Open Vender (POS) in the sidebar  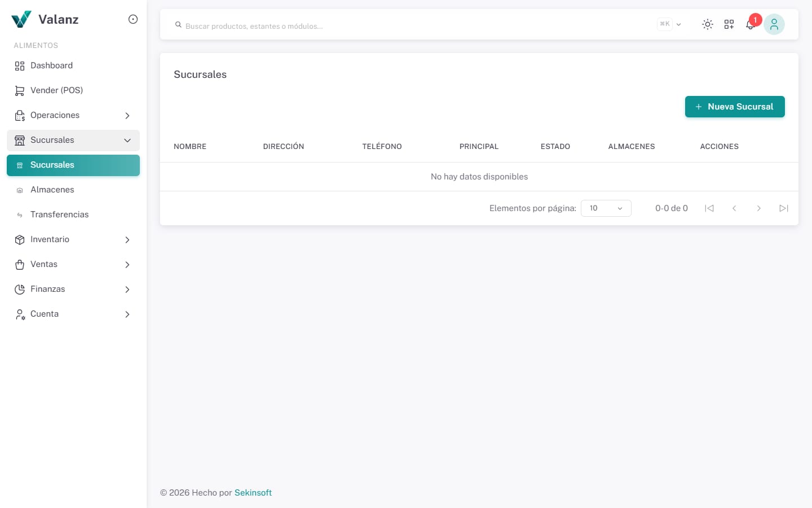coord(73,90)
